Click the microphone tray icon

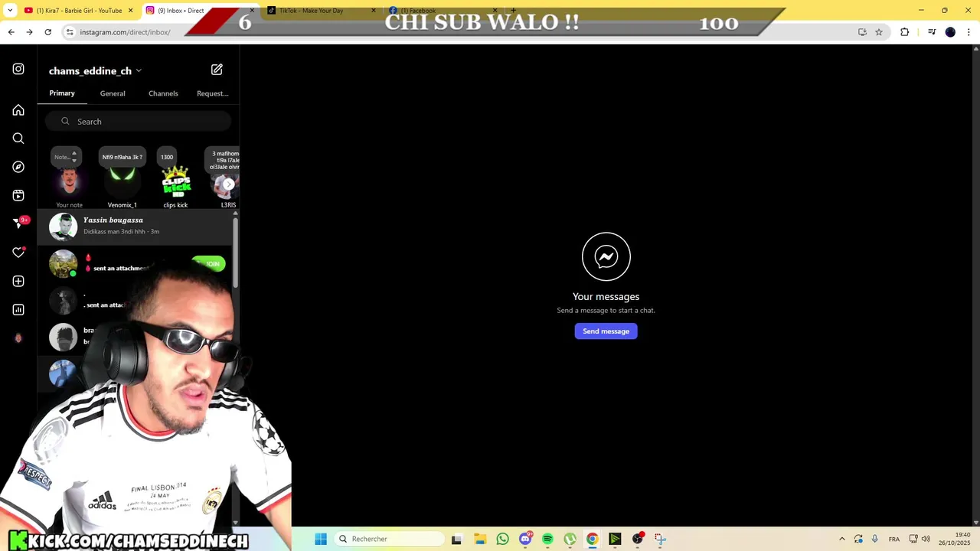click(875, 539)
